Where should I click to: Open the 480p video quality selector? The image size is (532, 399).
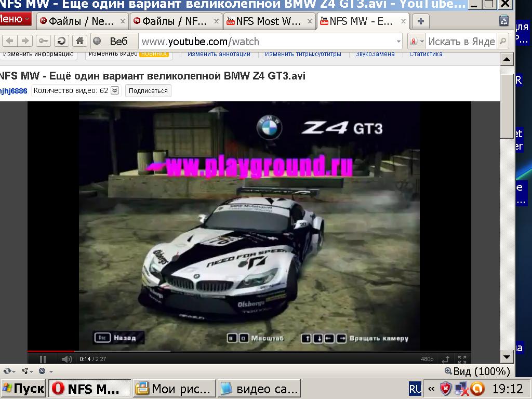tap(427, 359)
